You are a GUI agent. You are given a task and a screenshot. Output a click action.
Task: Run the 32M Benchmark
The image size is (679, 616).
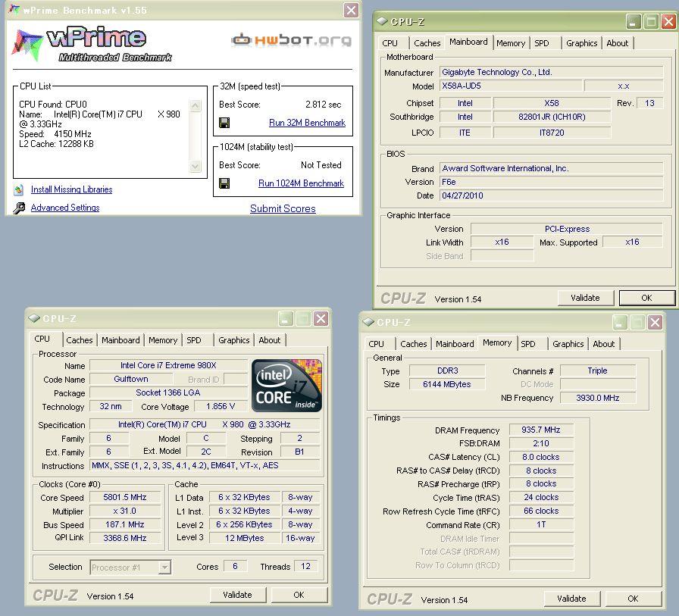pos(307,123)
